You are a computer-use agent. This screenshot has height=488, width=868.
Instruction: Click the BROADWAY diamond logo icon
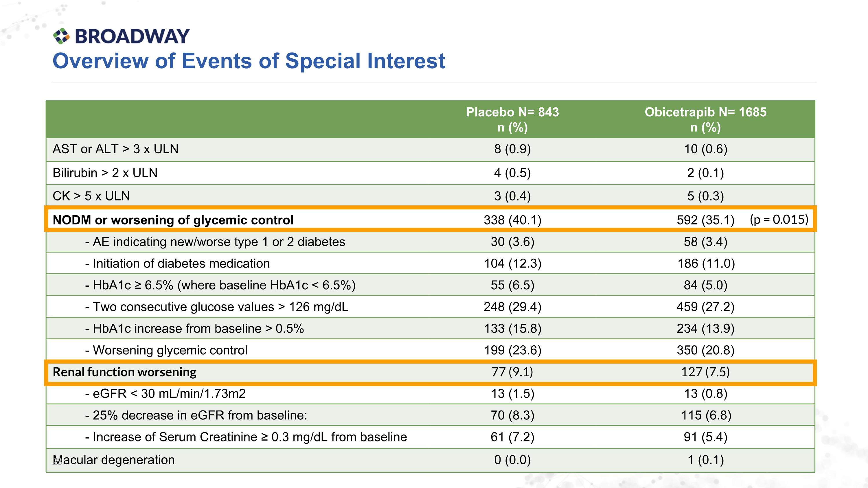click(61, 36)
